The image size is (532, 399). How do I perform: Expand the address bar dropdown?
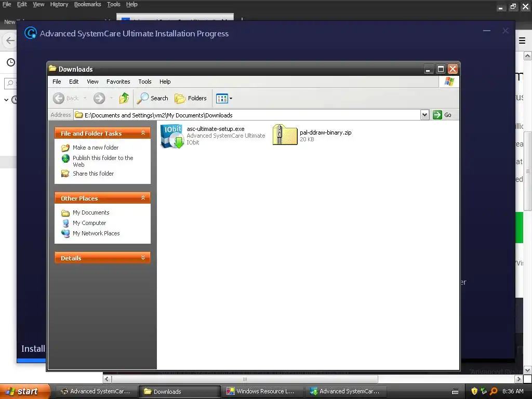point(424,115)
